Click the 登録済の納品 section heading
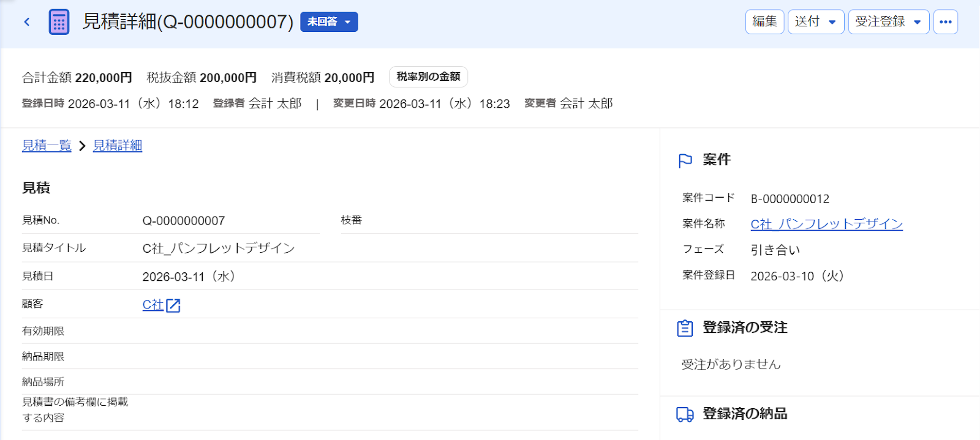The height and width of the screenshot is (440, 980). [745, 414]
